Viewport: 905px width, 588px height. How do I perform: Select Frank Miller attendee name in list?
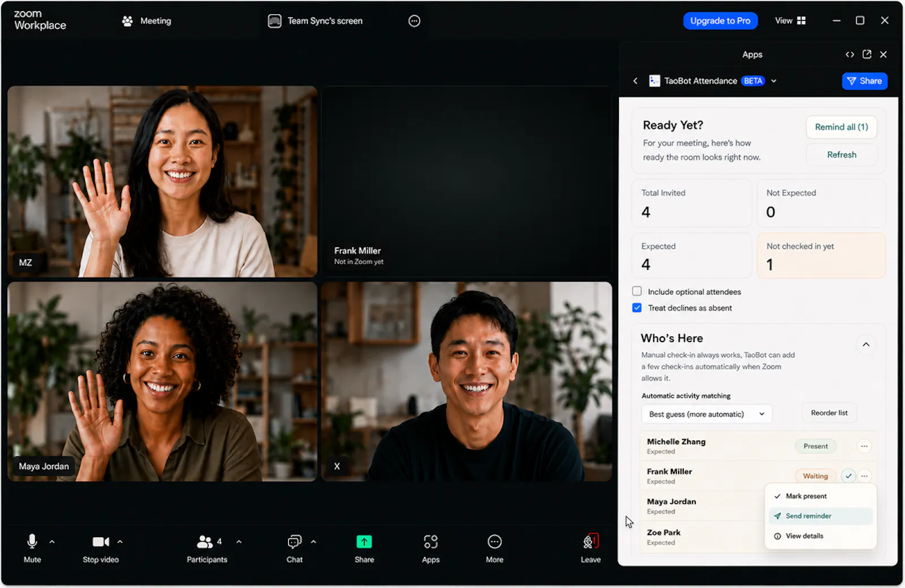[x=669, y=472]
